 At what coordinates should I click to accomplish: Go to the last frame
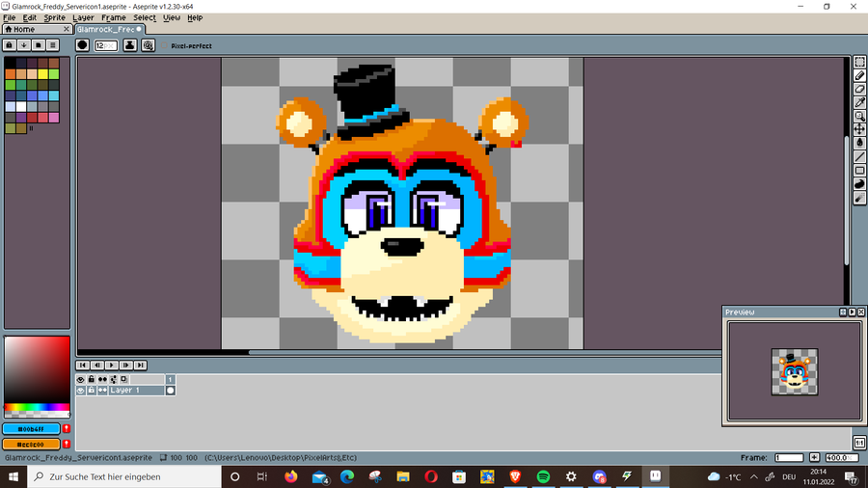[140, 366]
